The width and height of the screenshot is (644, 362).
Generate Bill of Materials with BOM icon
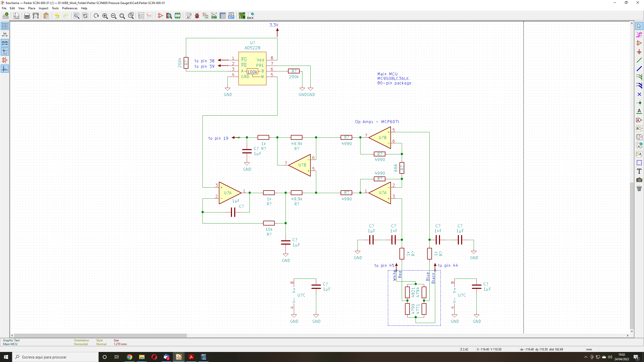[x=231, y=16]
